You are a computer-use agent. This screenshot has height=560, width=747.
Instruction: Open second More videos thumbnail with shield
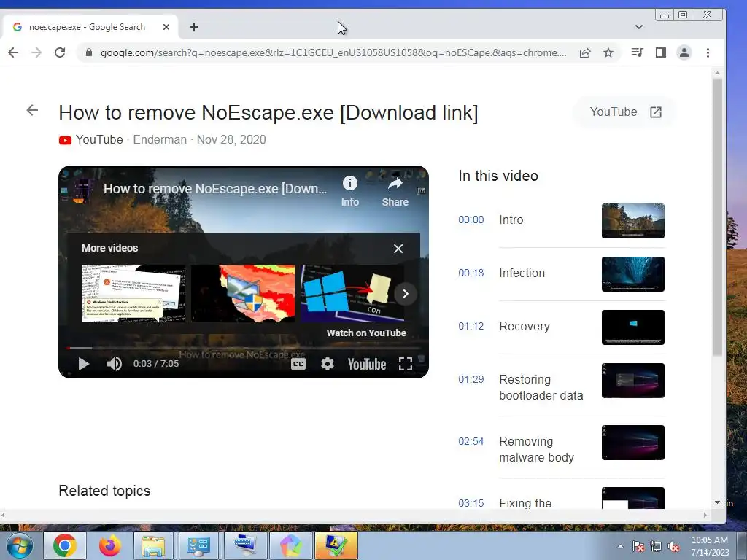(243, 293)
